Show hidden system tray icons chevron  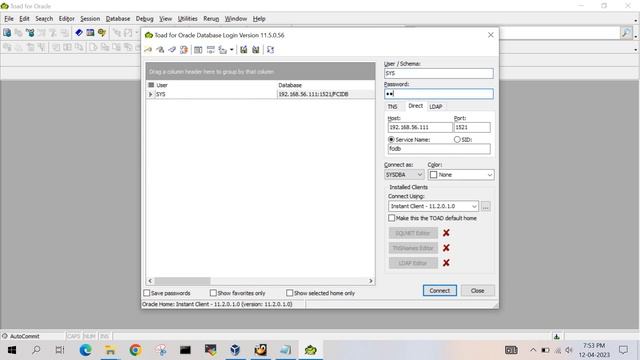tap(533, 350)
